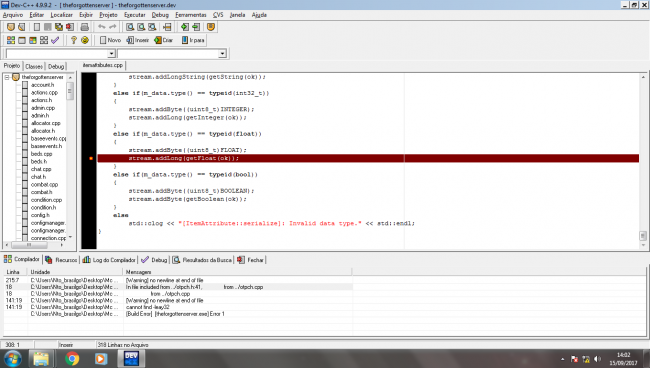Open the first class browser dropdown
Viewport: 650px width, 368px height.
[111, 54]
